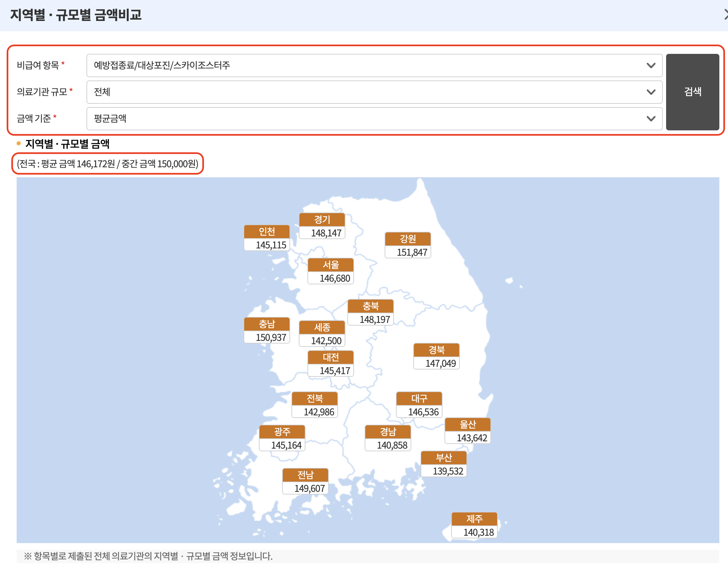Open the 비급여 항목 dropdown
728x572 pixels.
pos(374,65)
